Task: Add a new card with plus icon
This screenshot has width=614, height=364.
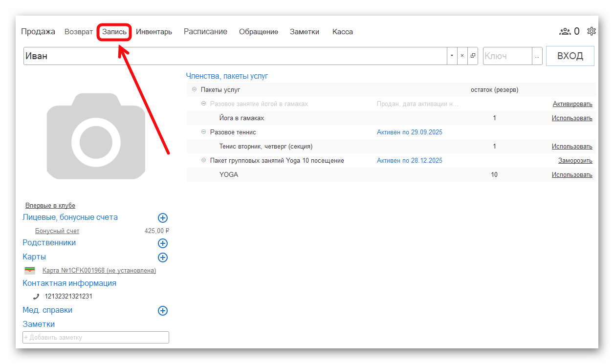Action: click(163, 257)
